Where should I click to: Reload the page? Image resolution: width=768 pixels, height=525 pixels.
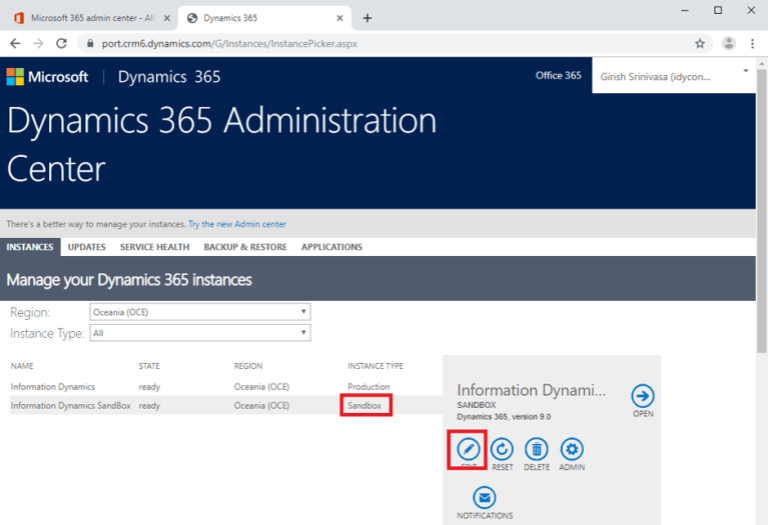[61, 44]
